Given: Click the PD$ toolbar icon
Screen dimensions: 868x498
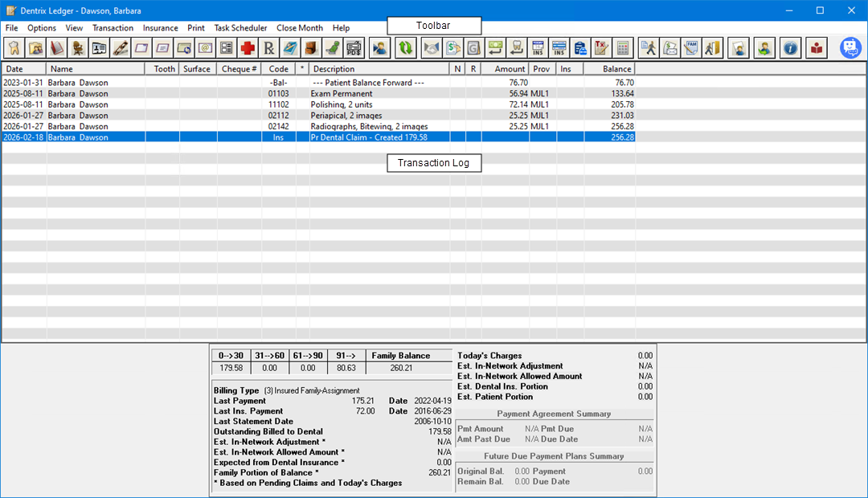Looking at the screenshot, I should (353, 48).
